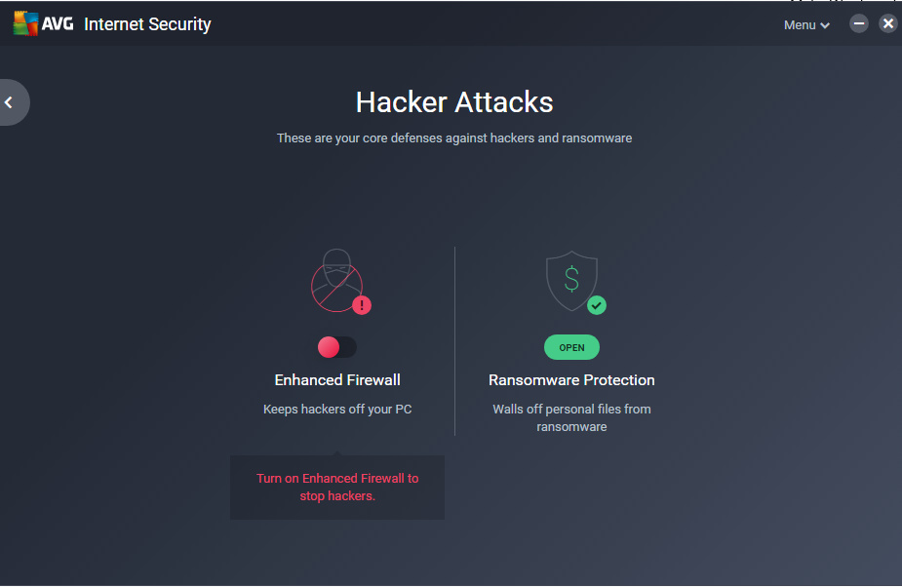The image size is (902, 588).
Task: Click the blocked hacker firewall icon
Action: pyautogui.click(x=337, y=280)
